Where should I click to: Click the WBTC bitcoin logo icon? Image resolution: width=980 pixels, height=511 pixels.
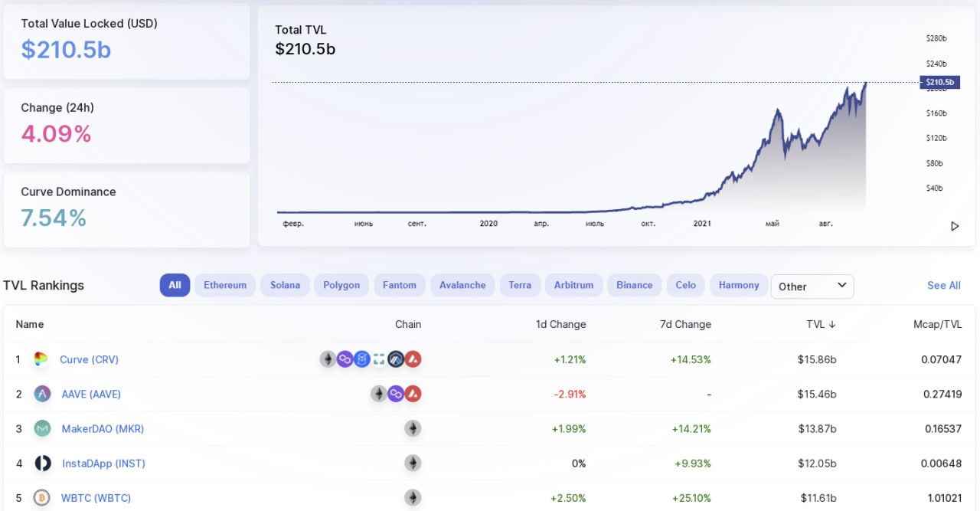pyautogui.click(x=42, y=498)
